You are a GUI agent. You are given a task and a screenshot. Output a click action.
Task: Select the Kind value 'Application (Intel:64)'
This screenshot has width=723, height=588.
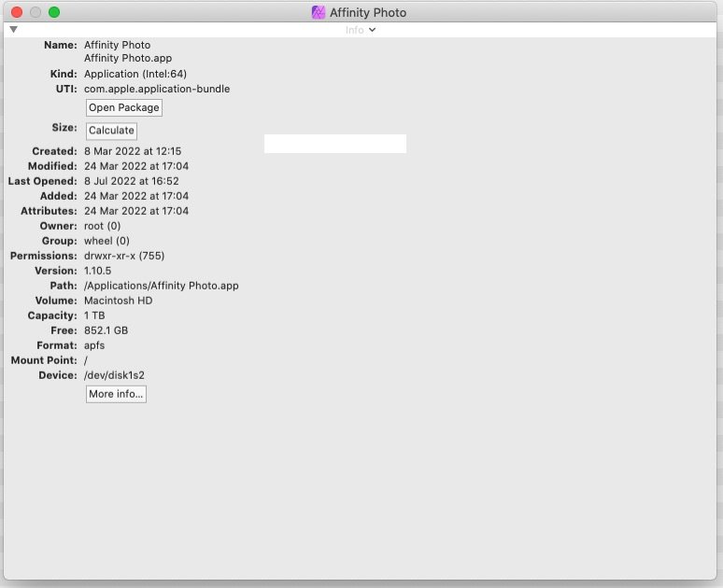pos(135,74)
